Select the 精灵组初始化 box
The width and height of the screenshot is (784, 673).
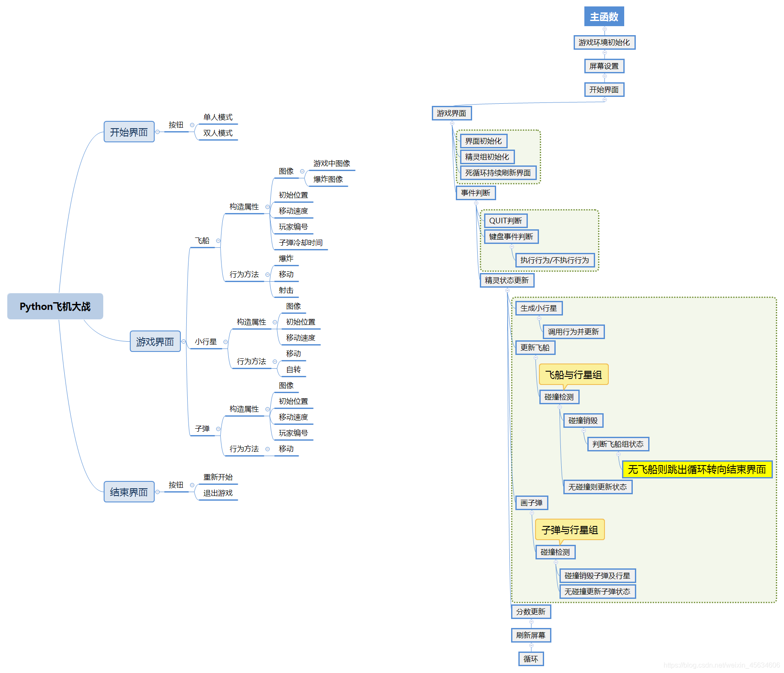pyautogui.click(x=488, y=157)
